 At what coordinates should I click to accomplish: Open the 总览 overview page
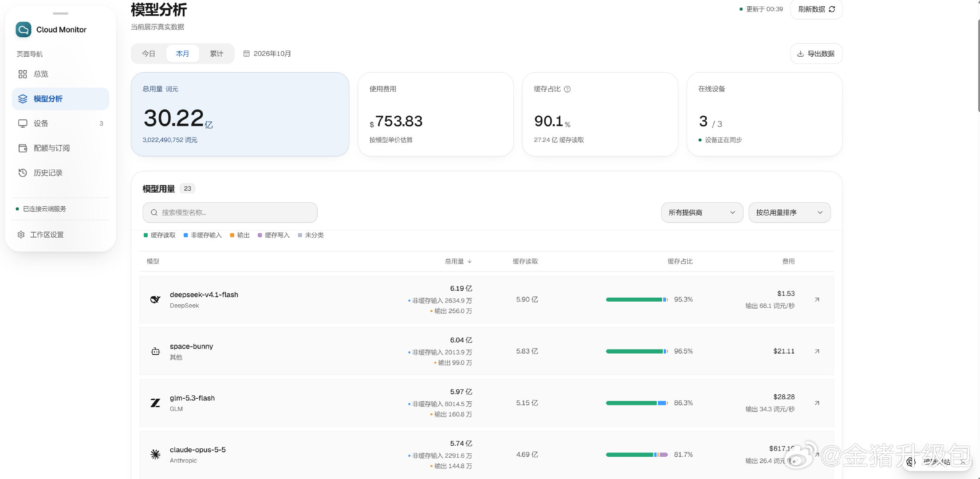coord(60,74)
